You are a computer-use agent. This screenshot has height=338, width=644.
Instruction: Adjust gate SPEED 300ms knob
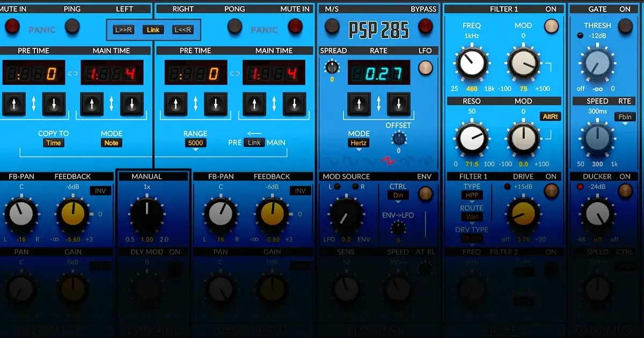pyautogui.click(x=597, y=138)
